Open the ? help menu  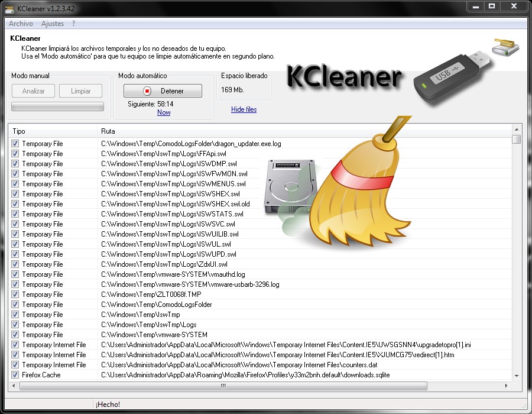click(73, 24)
